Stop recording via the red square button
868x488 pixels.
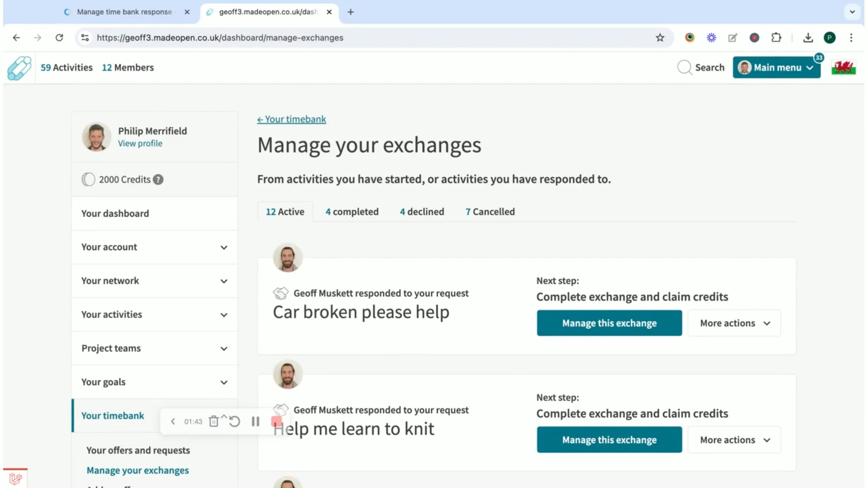coord(276,421)
